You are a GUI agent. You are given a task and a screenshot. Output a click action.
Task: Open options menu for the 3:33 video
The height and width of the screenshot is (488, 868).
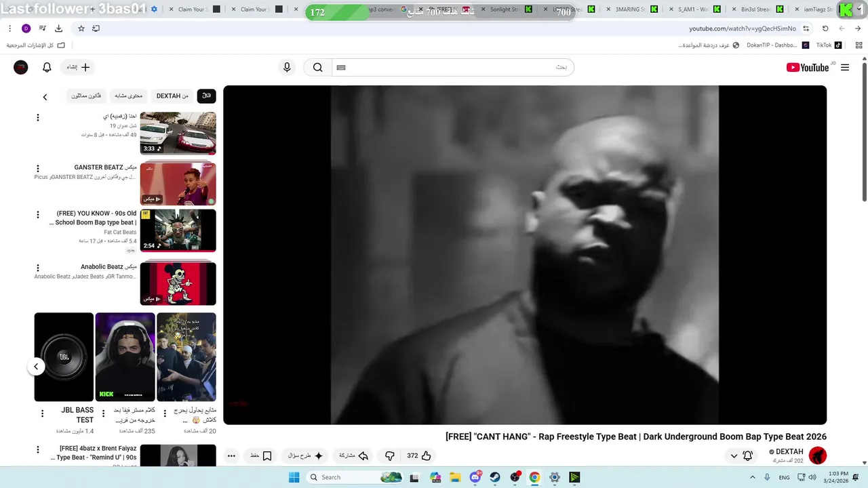[x=38, y=118]
